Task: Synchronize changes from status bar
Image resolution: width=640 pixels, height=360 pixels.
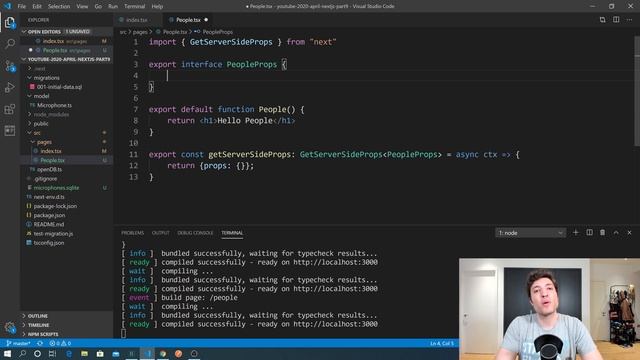Action: [x=40, y=343]
